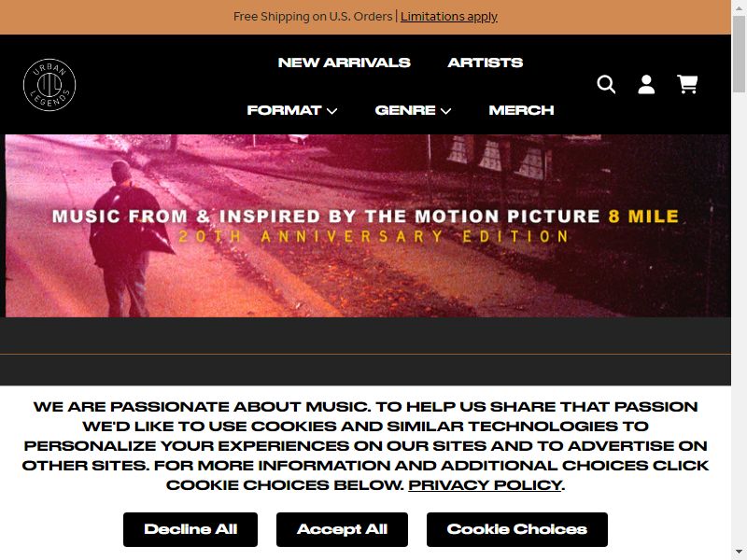Click the Urban Legends circular logo

coord(49,85)
